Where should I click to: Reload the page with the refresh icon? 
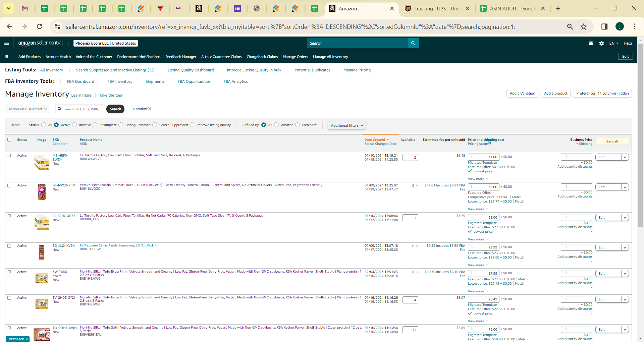point(40,26)
